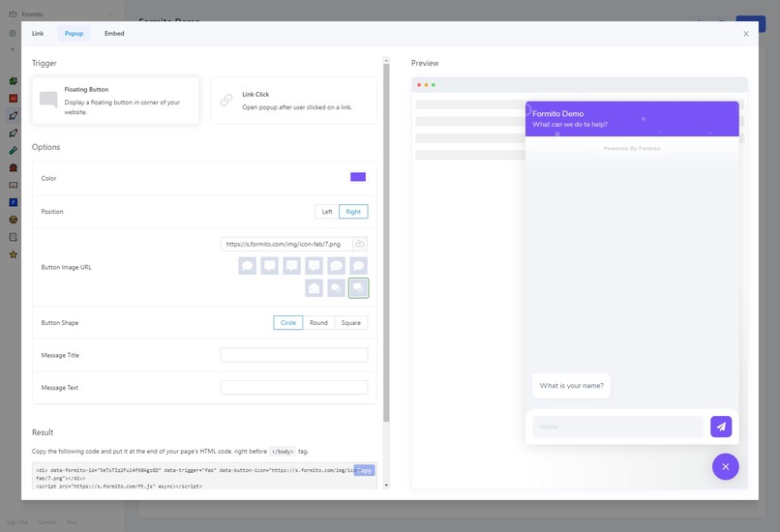Select the Link Click trigger card
The height and width of the screenshot is (532, 780).
[293, 101]
